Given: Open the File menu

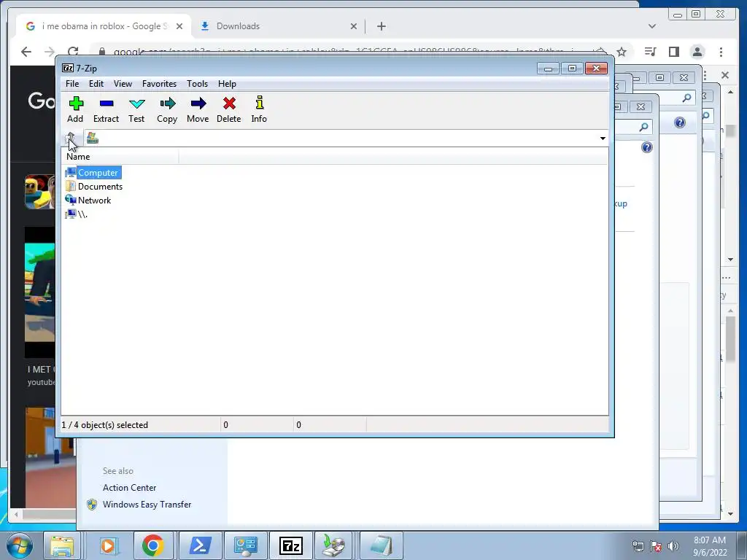Looking at the screenshot, I should point(72,84).
